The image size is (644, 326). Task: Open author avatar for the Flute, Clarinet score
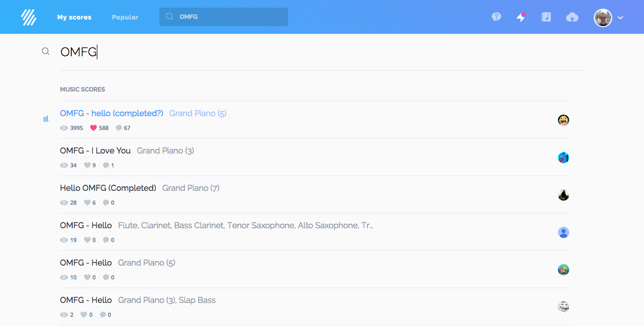tap(564, 232)
